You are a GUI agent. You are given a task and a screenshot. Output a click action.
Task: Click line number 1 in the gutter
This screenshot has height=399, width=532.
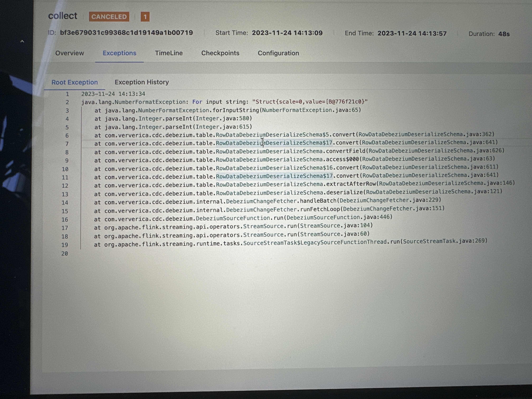pos(67,94)
